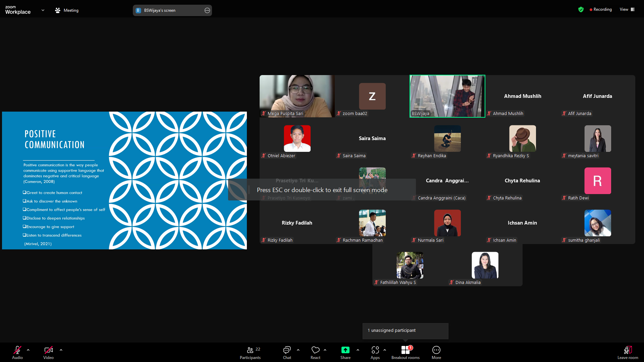The image size is (644, 362).
Task: Click the 'Compliment to affect' bullet checkbox
Action: (24, 209)
